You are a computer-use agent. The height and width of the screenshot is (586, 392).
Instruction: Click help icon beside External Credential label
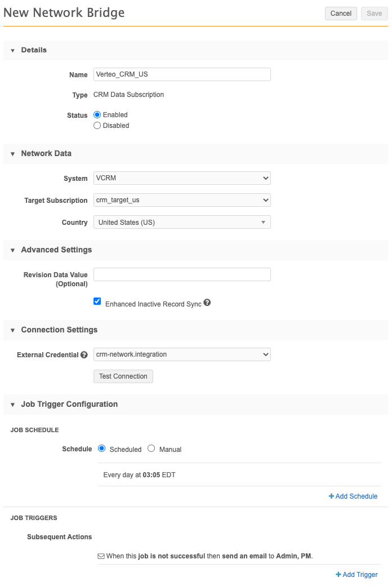coord(84,355)
